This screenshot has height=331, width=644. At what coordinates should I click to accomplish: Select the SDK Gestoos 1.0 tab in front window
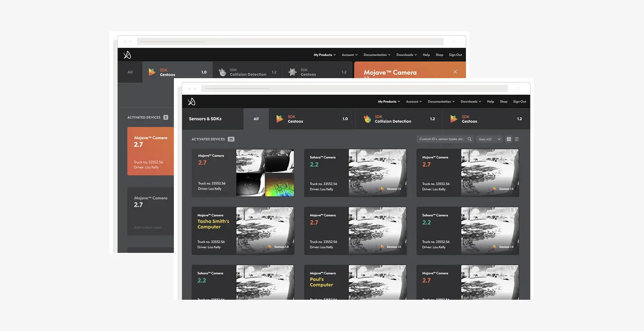coord(312,119)
